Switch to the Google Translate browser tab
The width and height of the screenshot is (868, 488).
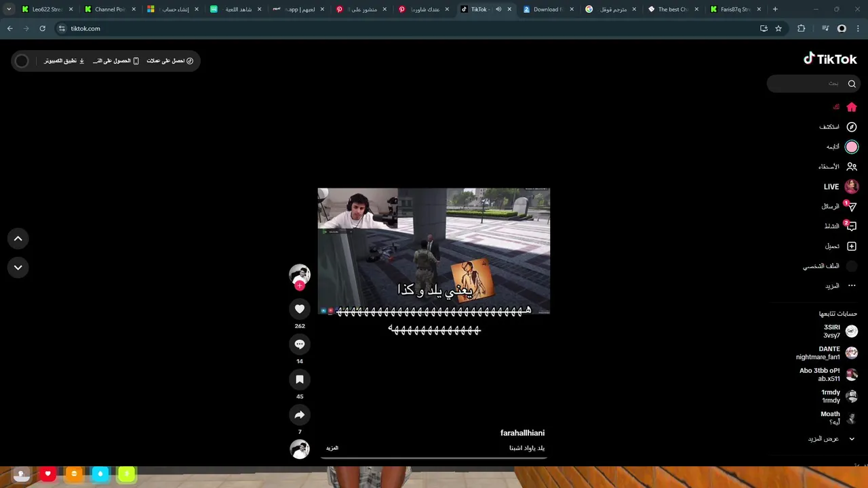coord(610,9)
